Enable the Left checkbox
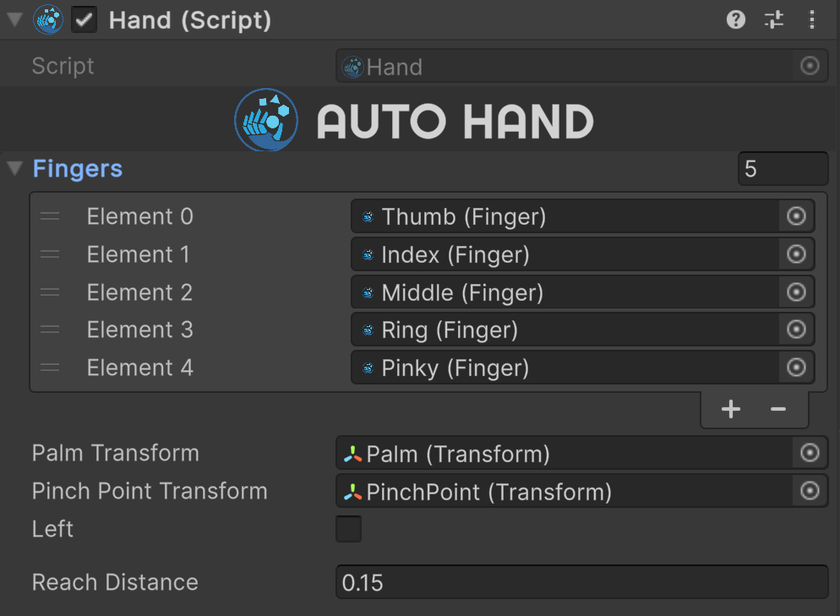The height and width of the screenshot is (616, 840). 349,529
